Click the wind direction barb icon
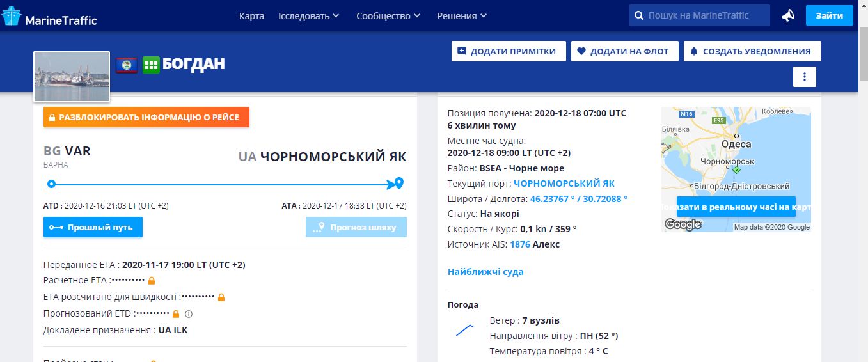 pos(464,330)
